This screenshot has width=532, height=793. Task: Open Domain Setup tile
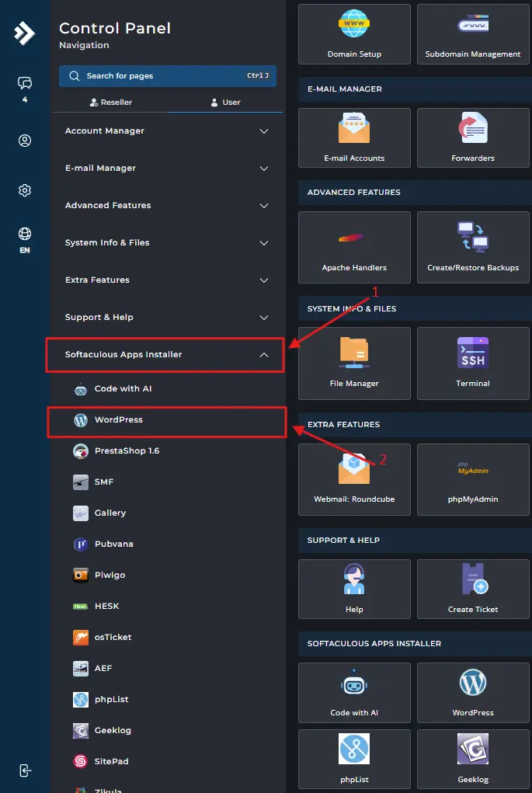354,34
